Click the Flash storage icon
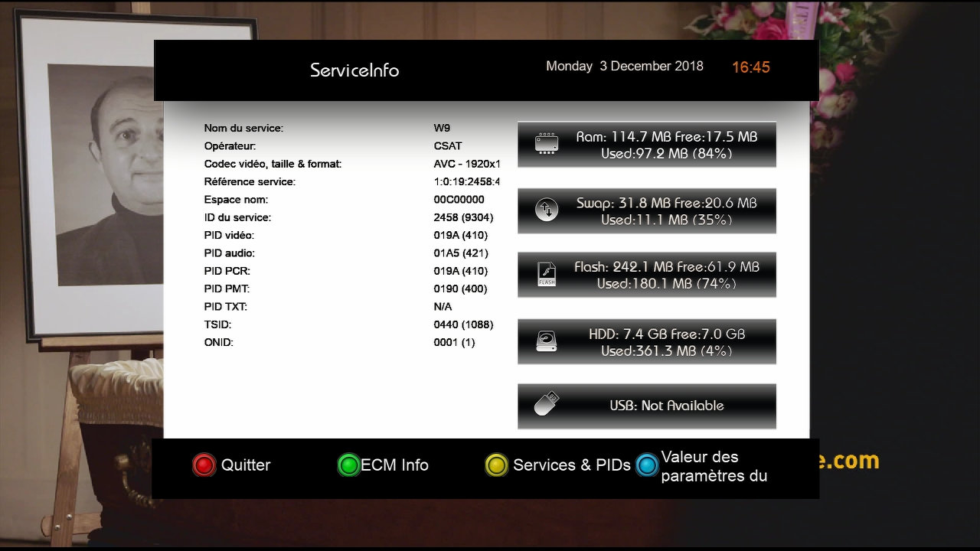 tap(547, 274)
